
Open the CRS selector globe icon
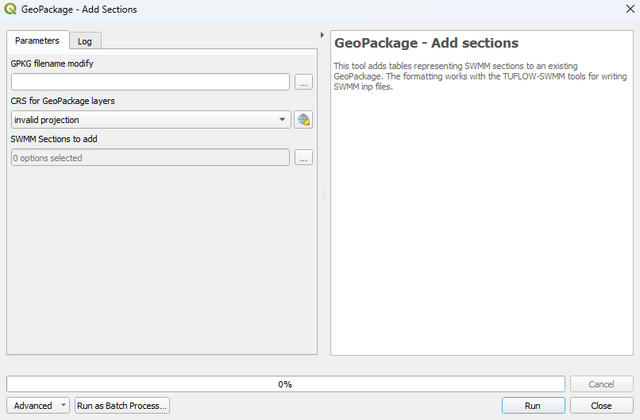[303, 120]
